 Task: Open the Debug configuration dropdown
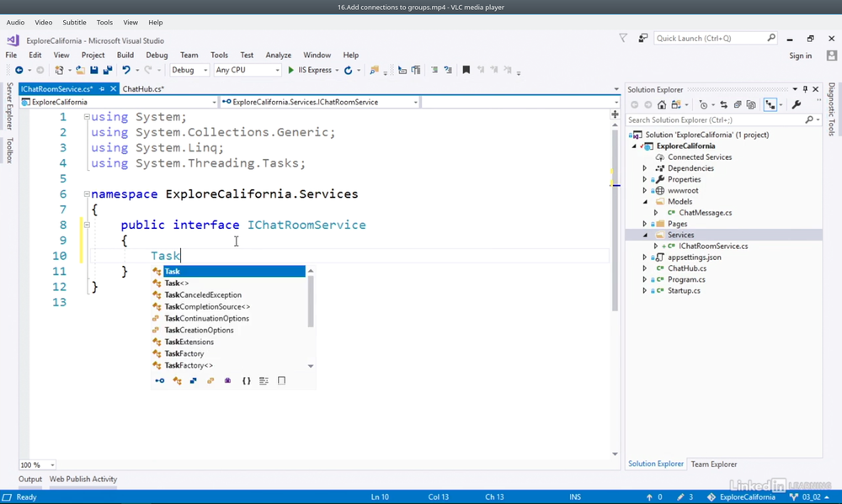[x=189, y=71]
